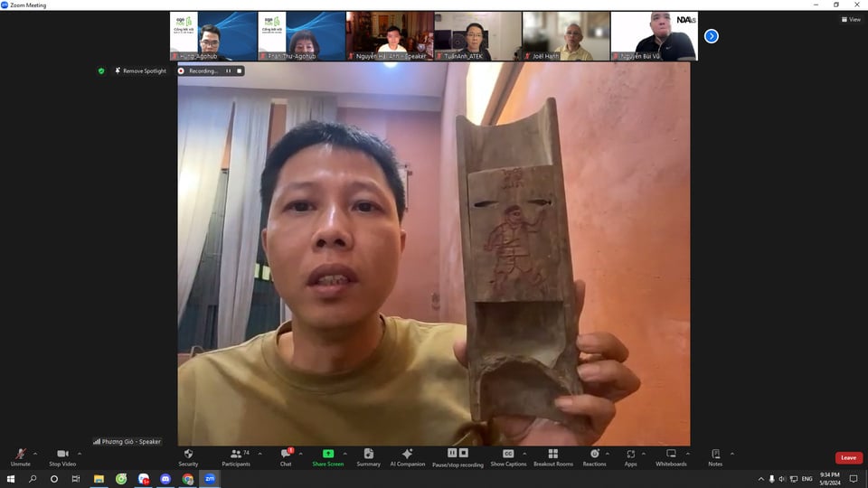Expand the video options arrow beside Stop Video
Image resolution: width=868 pixels, height=488 pixels.
(x=79, y=454)
